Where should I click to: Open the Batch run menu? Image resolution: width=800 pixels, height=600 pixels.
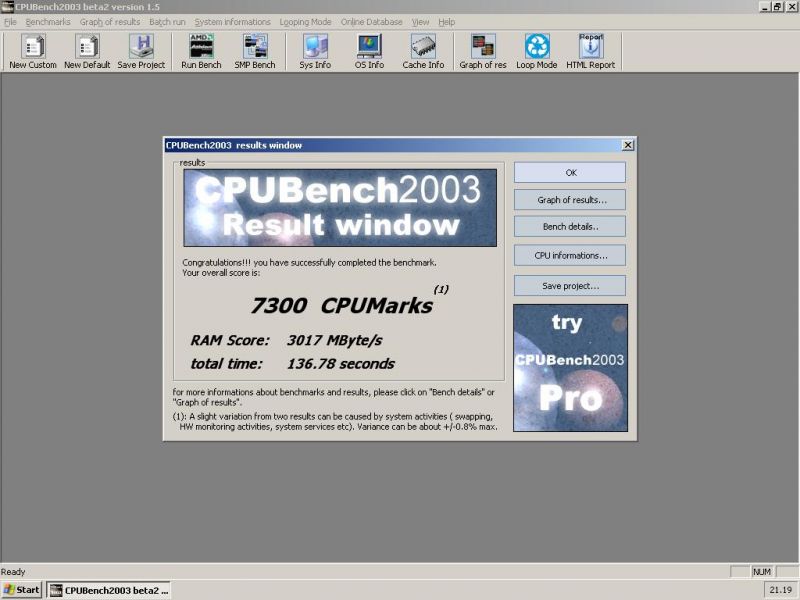(x=167, y=22)
